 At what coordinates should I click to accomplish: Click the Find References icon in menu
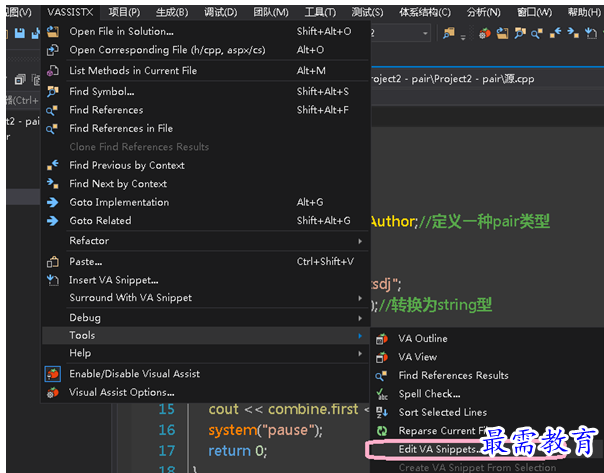(52, 110)
